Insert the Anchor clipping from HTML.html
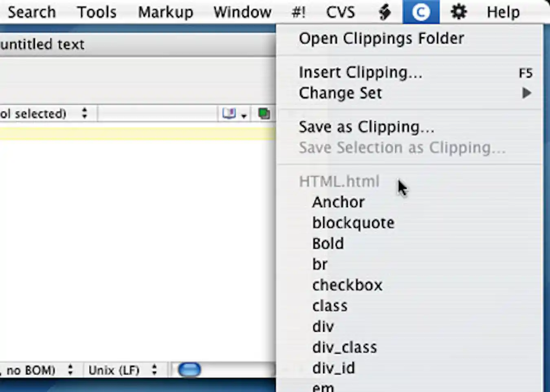 click(338, 202)
